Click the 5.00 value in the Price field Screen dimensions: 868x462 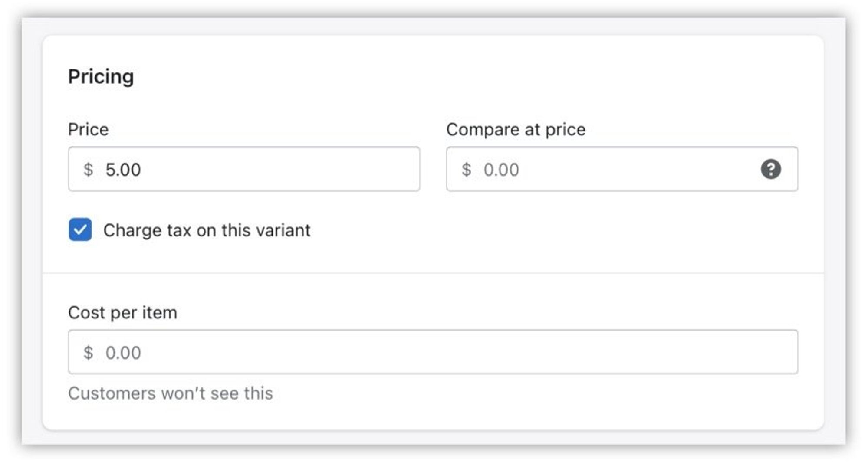(x=123, y=170)
